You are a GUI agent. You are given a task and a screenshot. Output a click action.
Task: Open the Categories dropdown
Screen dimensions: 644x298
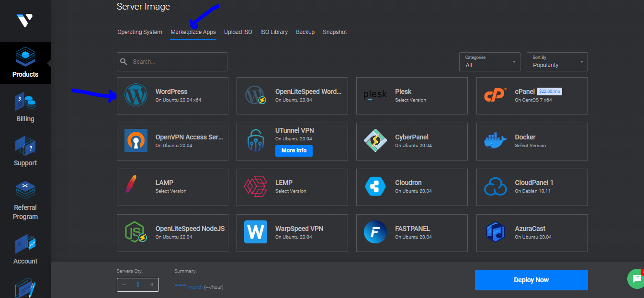click(489, 61)
